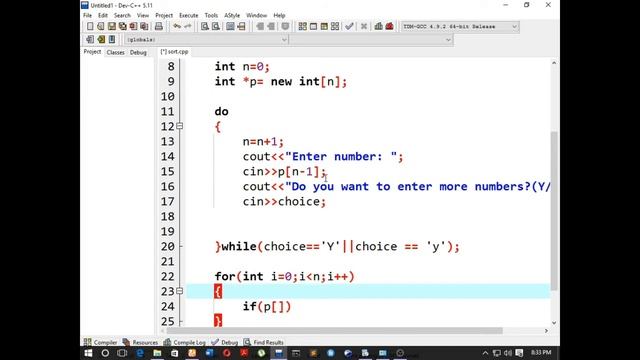Click the Syntax Check checkmark icon

(349, 27)
